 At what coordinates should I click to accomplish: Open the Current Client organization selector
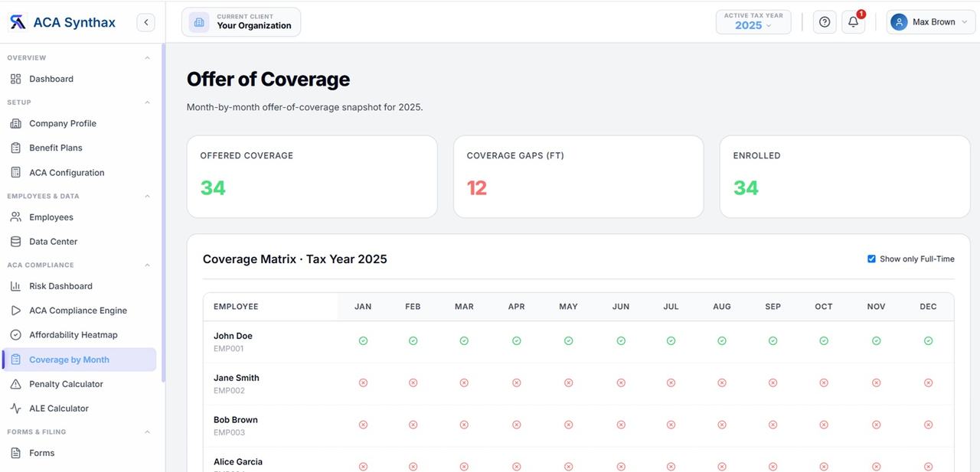coord(241,21)
